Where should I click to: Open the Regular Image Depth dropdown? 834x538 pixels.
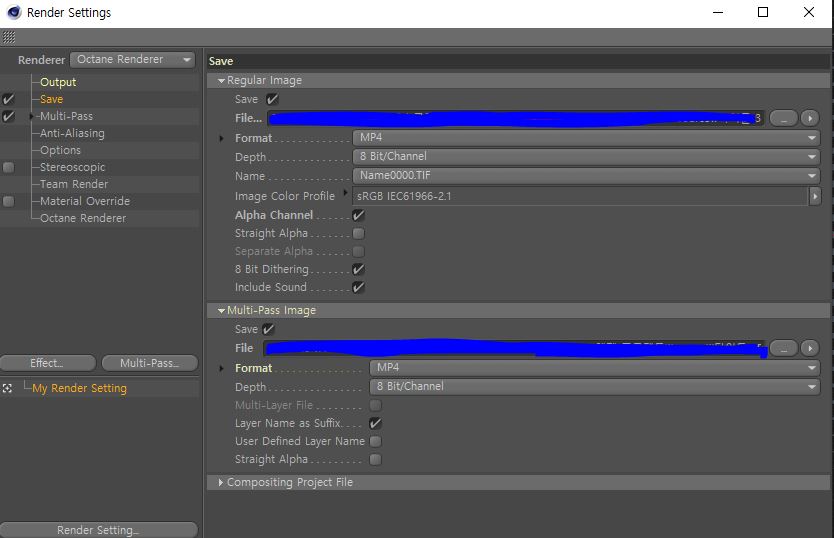coord(586,156)
